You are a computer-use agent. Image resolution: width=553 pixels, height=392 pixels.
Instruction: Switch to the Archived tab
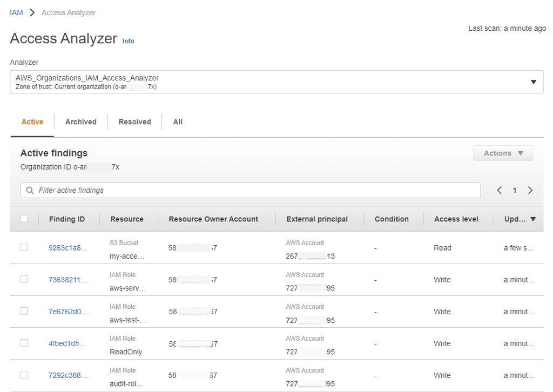[81, 122]
